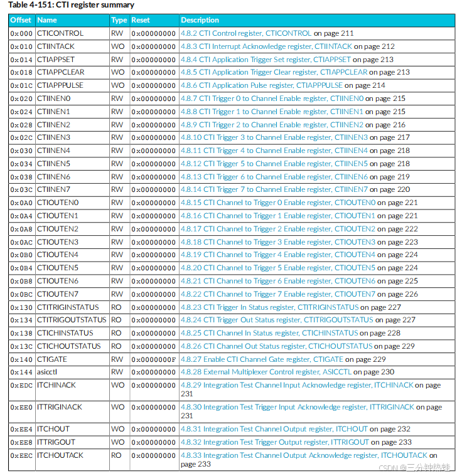Open Integration Test Channel Output Acknowledge link

[x=304, y=455]
